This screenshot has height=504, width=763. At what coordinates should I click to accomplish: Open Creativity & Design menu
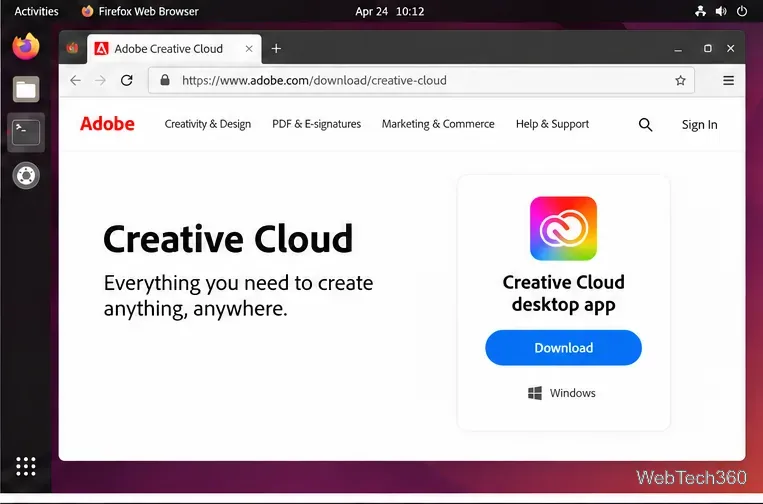(x=208, y=124)
